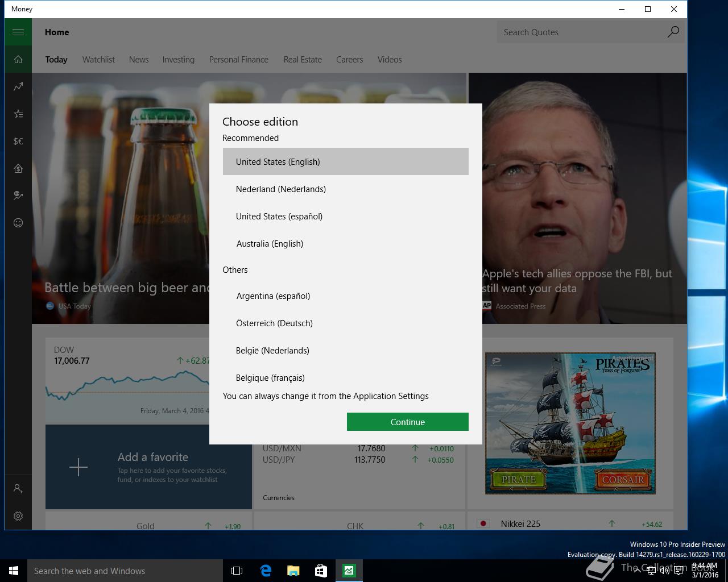Image resolution: width=728 pixels, height=582 pixels.
Task: Open World Markets via sidebar globe icon
Action: (18, 196)
